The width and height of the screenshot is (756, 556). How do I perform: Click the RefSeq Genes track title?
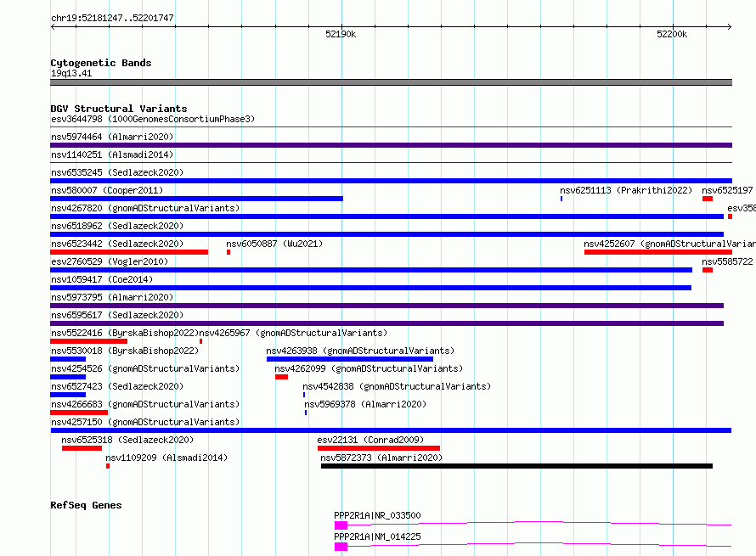pos(86,505)
